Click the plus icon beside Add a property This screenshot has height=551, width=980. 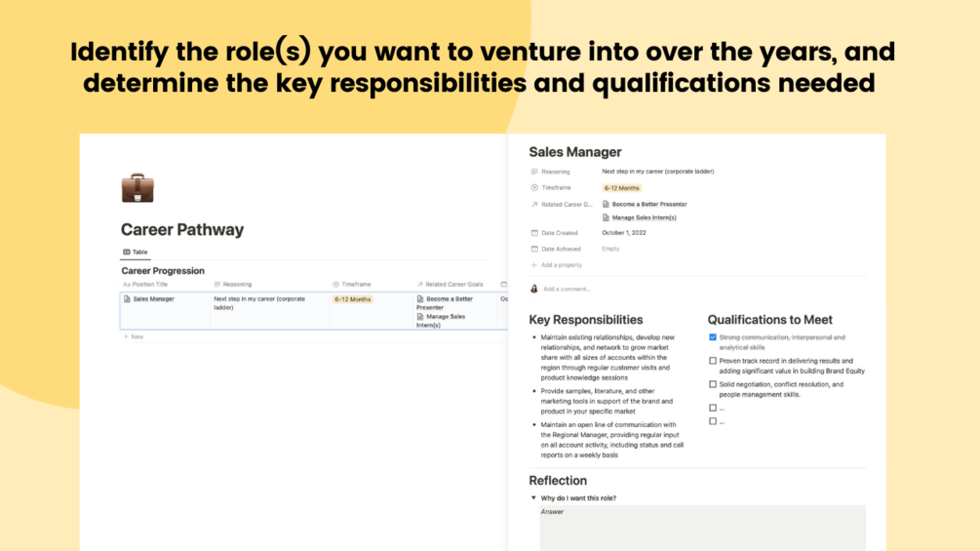(x=534, y=265)
